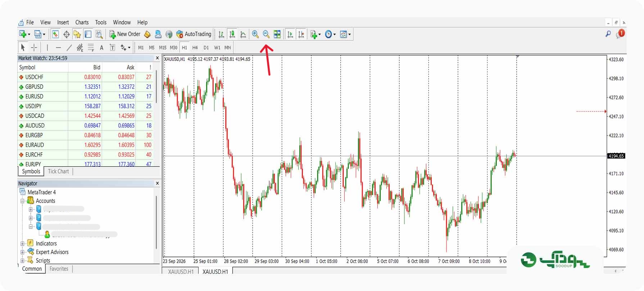This screenshot has width=644, height=291.
Task: Switch to Tick Chart tab
Action: (58, 171)
